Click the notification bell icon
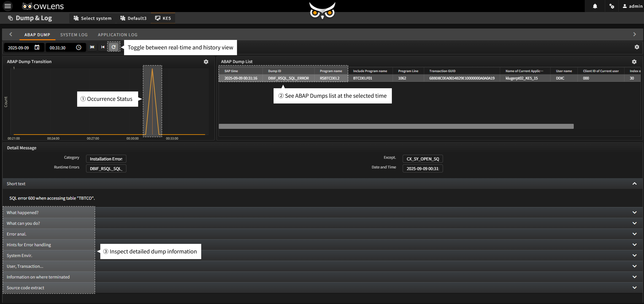644x304 pixels. (595, 6)
